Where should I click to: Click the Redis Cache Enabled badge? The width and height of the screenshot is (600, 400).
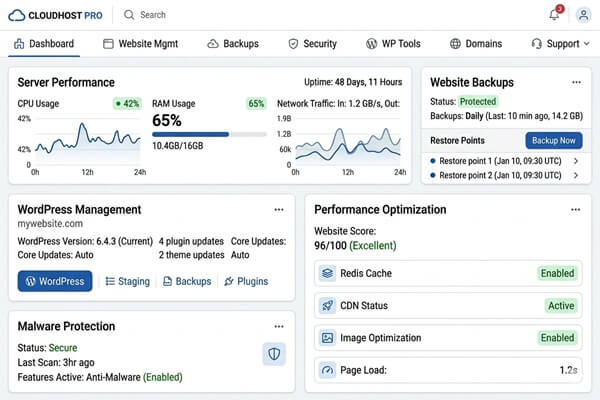pyautogui.click(x=557, y=273)
